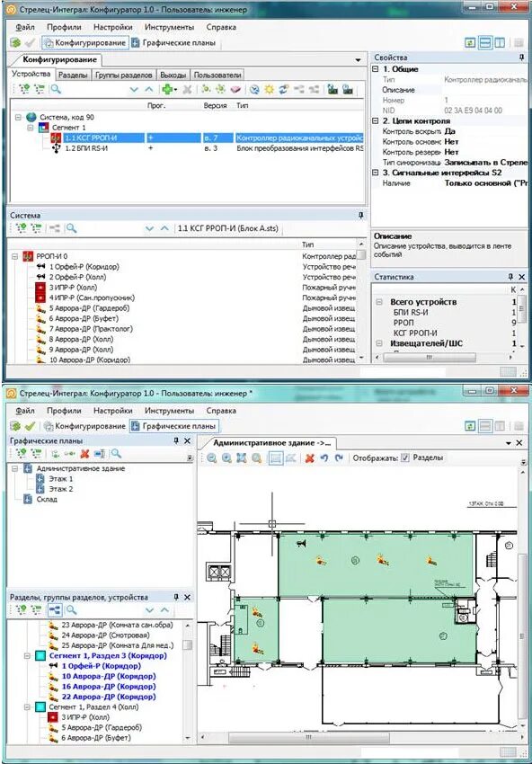Open Выходы tab in top window
532x764 pixels.
[x=173, y=75]
